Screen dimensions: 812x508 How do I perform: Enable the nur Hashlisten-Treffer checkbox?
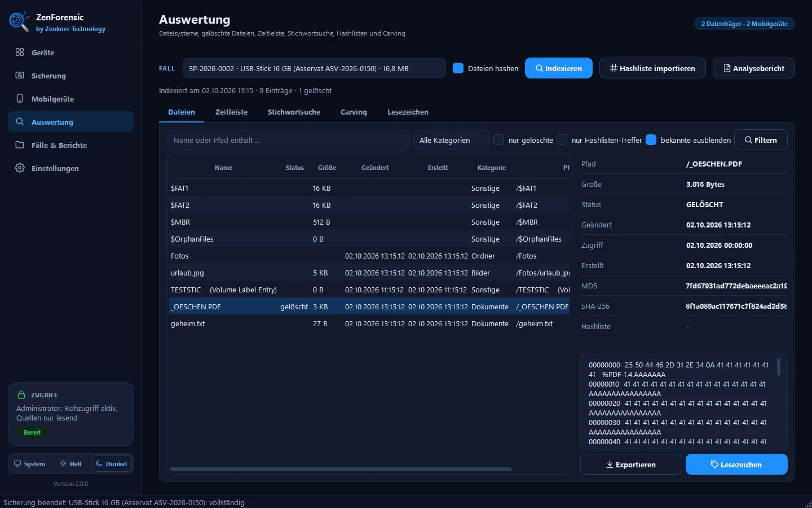(x=562, y=140)
